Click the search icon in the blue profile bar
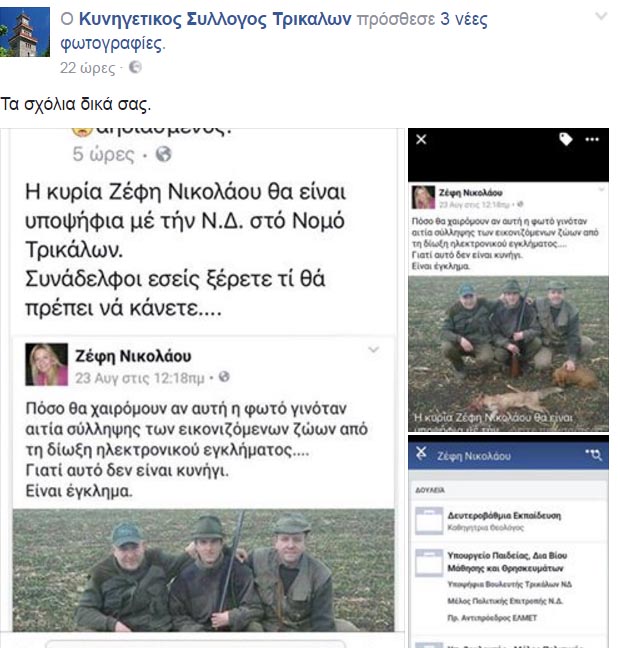 594,455
